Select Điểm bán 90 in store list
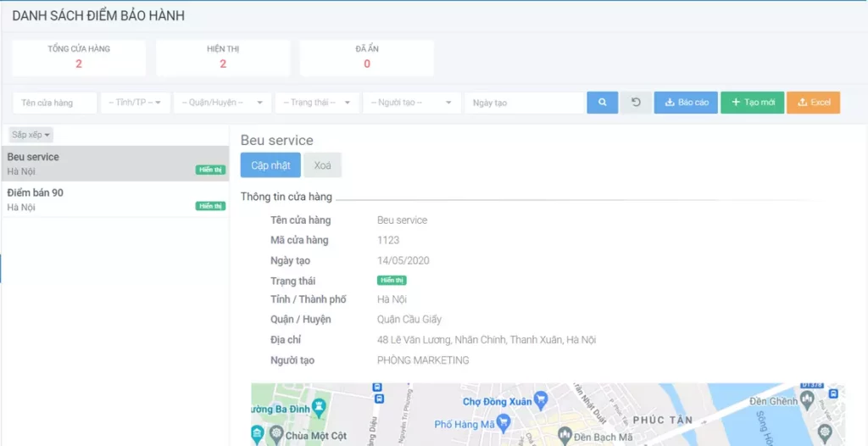The image size is (868, 446). [x=114, y=199]
